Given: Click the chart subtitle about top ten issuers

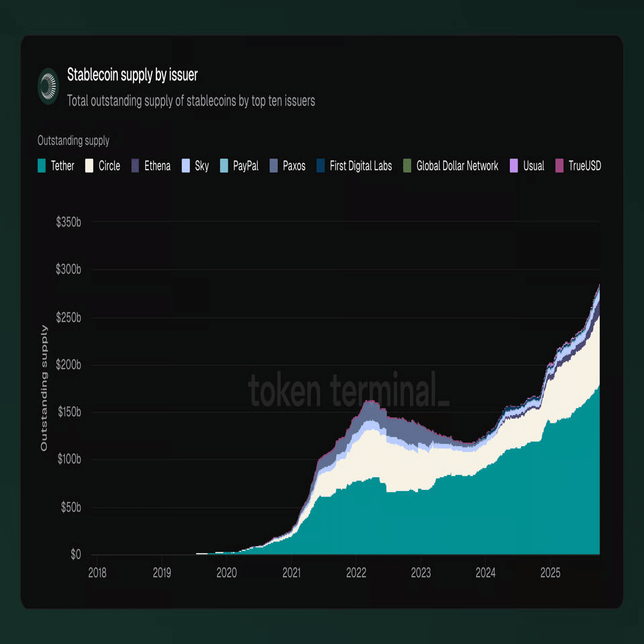Looking at the screenshot, I should (x=191, y=101).
